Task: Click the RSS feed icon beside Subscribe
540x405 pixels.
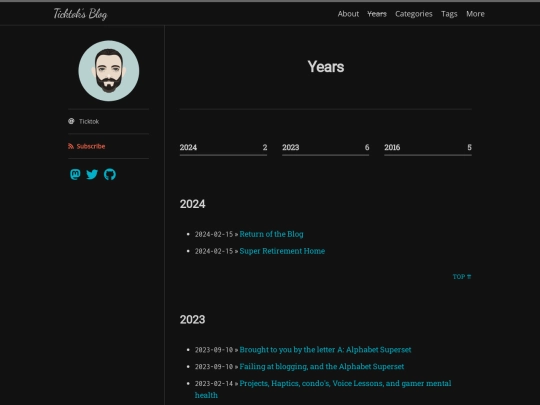Action: tap(71, 146)
